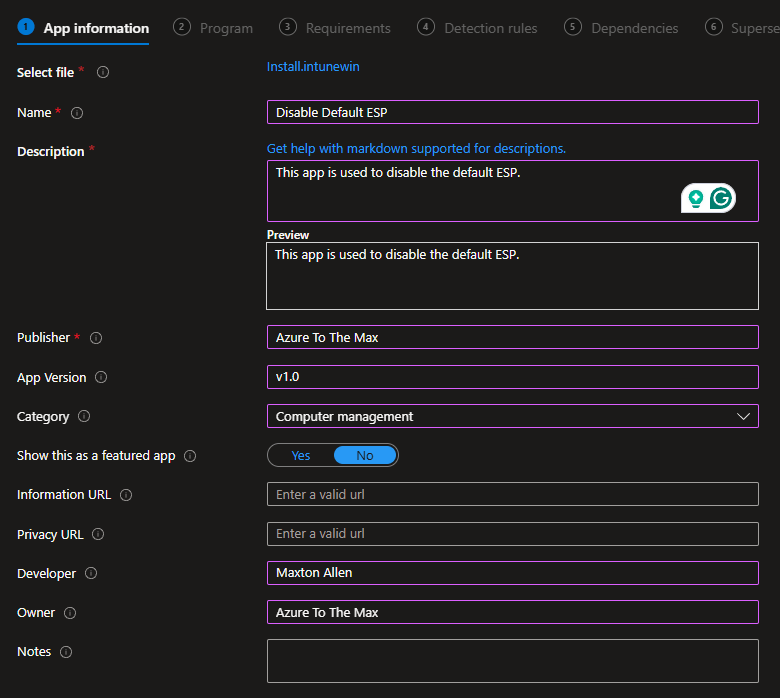Viewport: 780px width, 698px height.
Task: Click the info icon next to Publisher
Action: (x=96, y=338)
